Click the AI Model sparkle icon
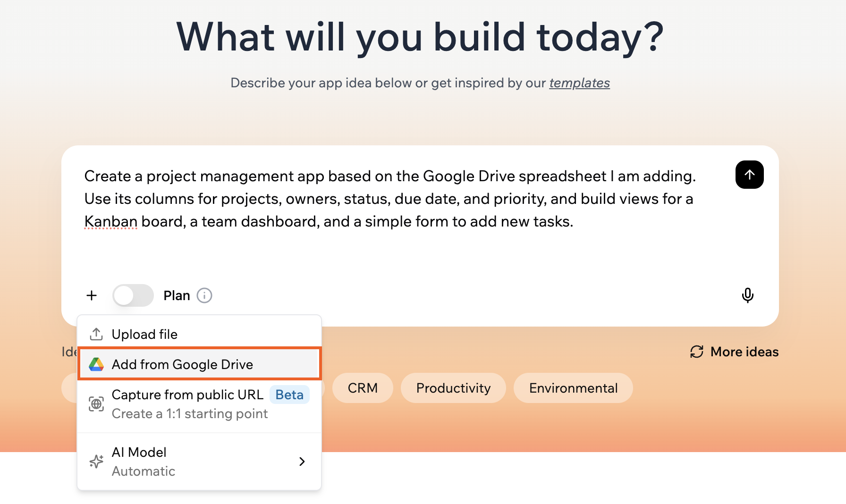The width and height of the screenshot is (846, 504). coord(96,461)
